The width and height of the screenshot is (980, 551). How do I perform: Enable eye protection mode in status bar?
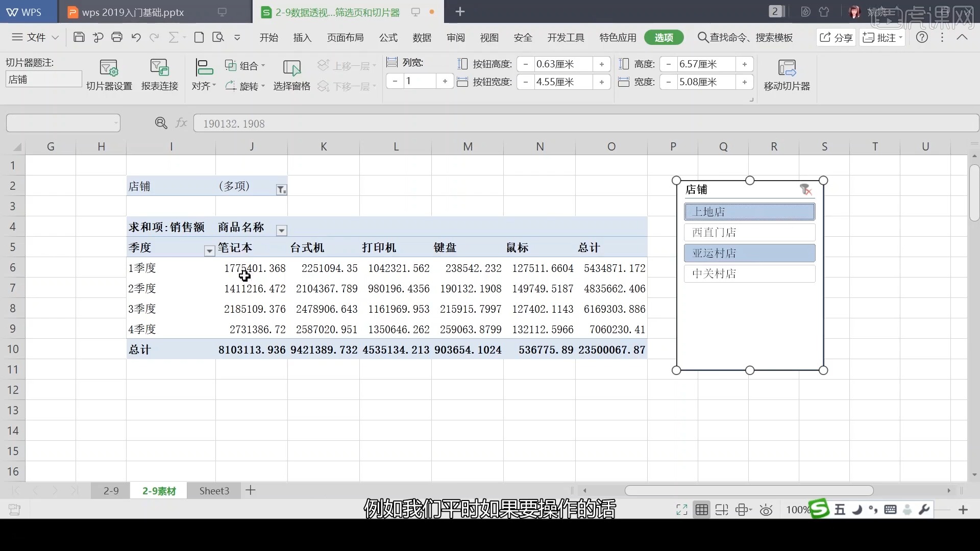point(767,510)
